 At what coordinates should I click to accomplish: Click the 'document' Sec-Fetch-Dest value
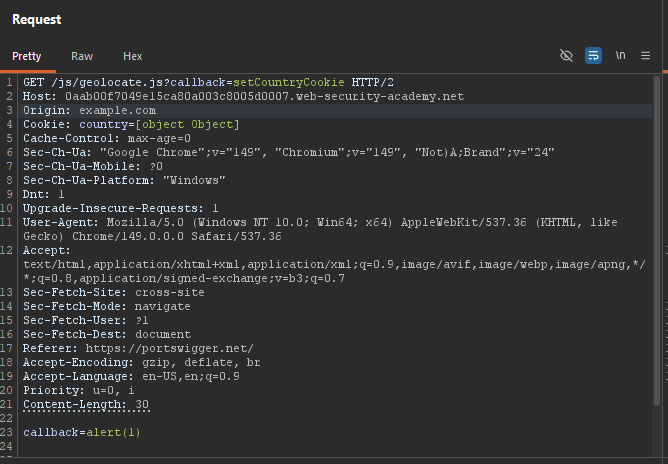pyautogui.click(x=163, y=335)
